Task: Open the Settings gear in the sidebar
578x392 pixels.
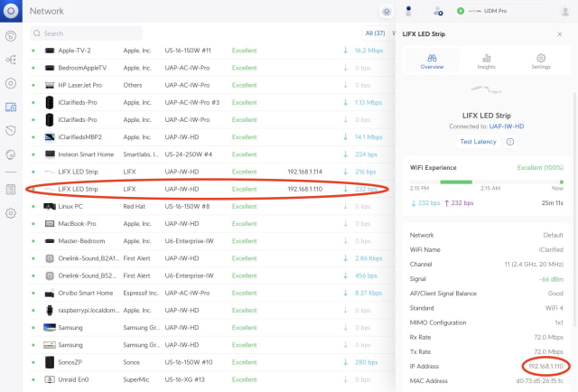Action: 11,213
